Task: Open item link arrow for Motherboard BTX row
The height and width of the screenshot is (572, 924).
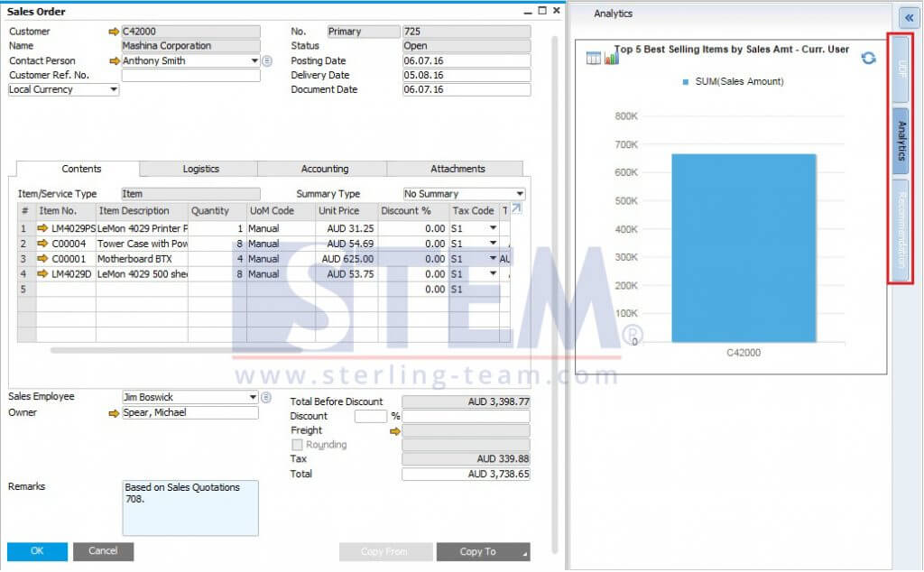Action: click(42, 259)
